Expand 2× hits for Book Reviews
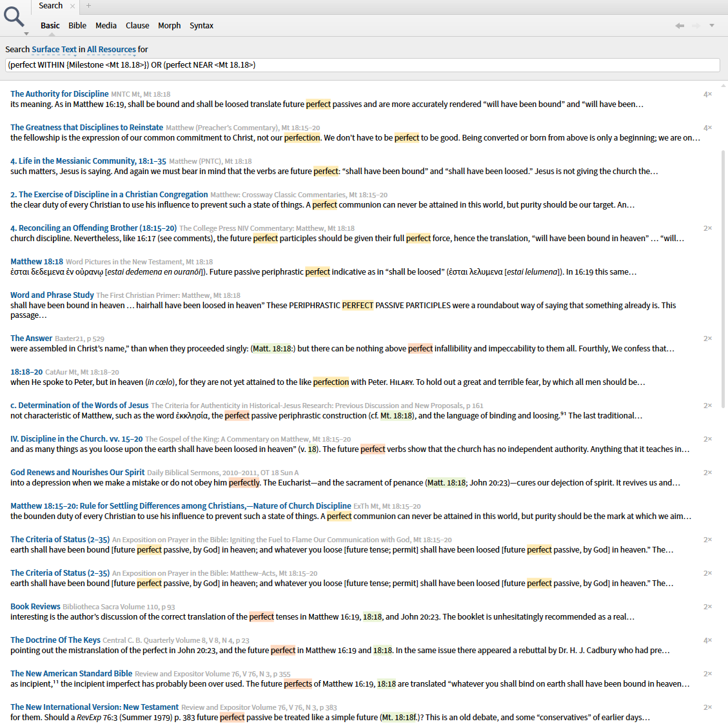728x726 pixels. click(707, 607)
